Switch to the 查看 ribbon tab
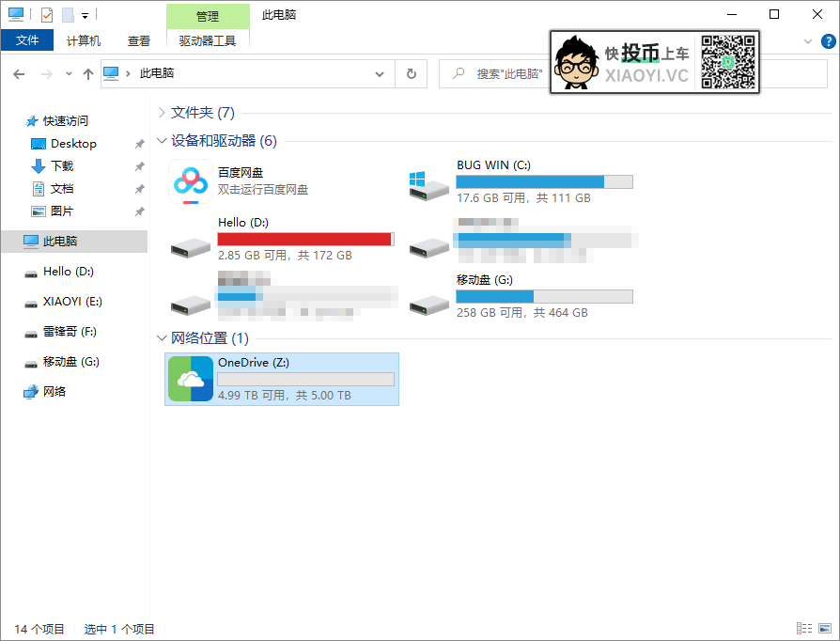 pyautogui.click(x=138, y=41)
